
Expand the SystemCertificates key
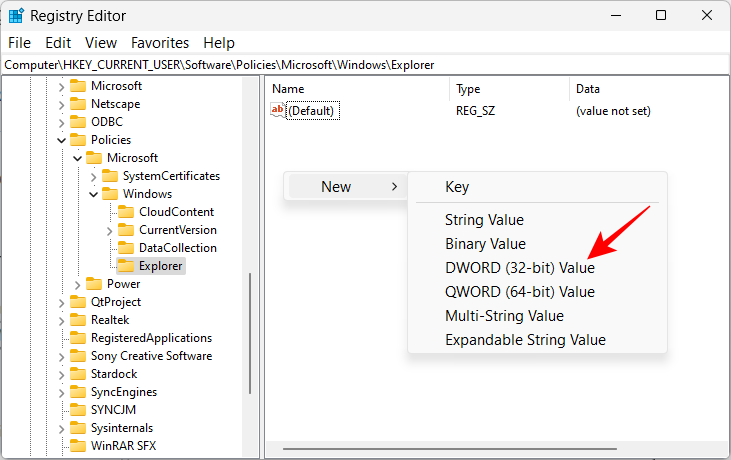pos(94,176)
